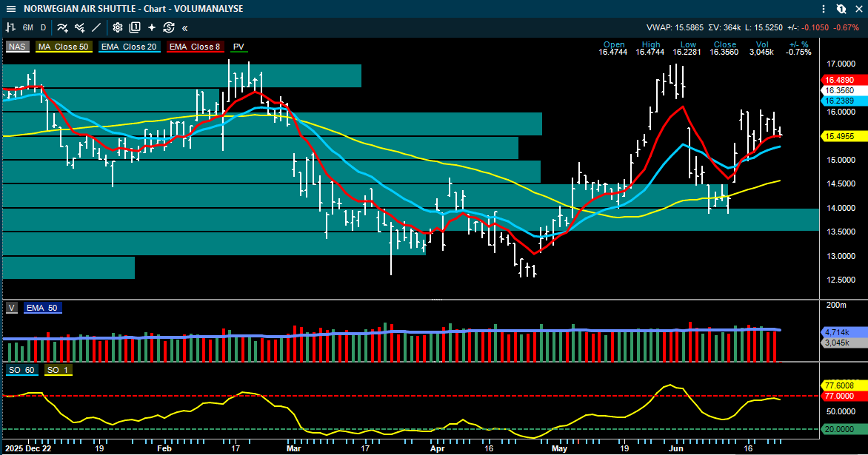Click the Low 16.2281 value
Viewport: 868px width, 455px height.
point(687,52)
